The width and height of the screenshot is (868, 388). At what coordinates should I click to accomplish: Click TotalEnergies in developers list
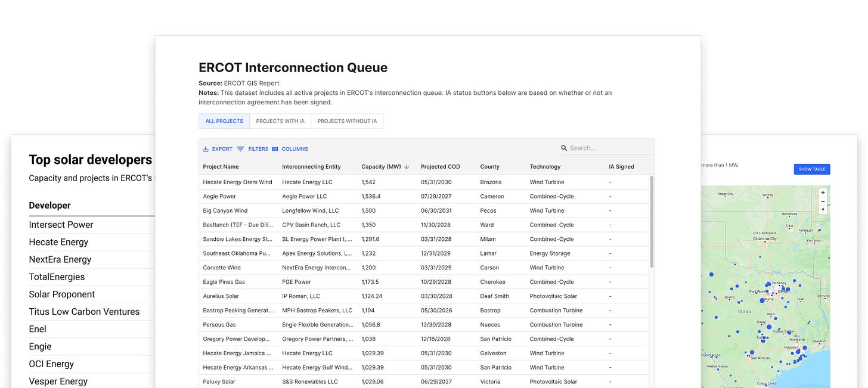pos(57,277)
